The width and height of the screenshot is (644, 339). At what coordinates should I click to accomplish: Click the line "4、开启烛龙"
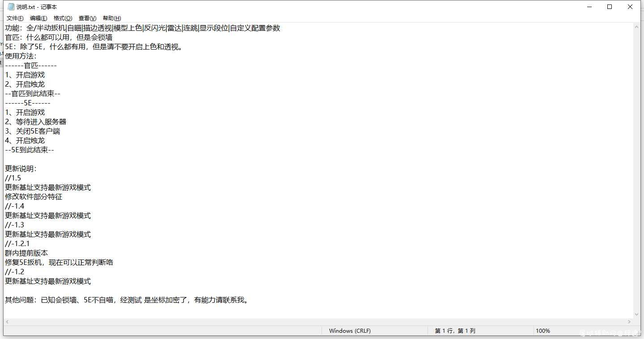[25, 141]
